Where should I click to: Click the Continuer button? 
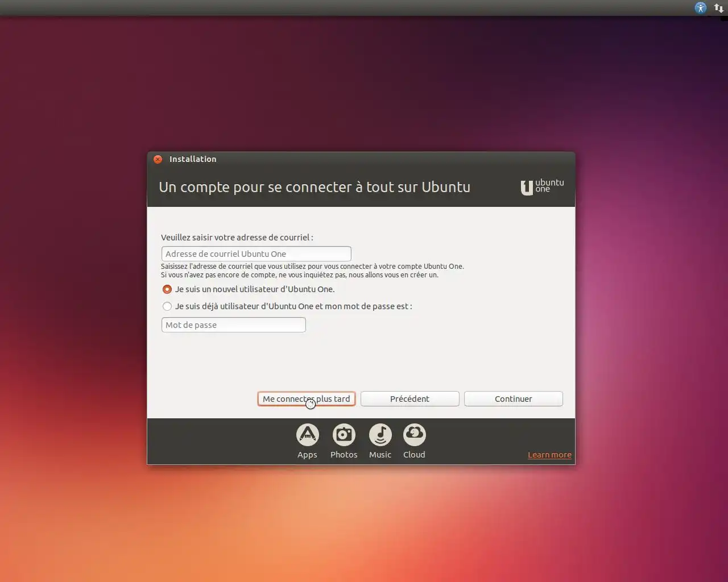[513, 399]
